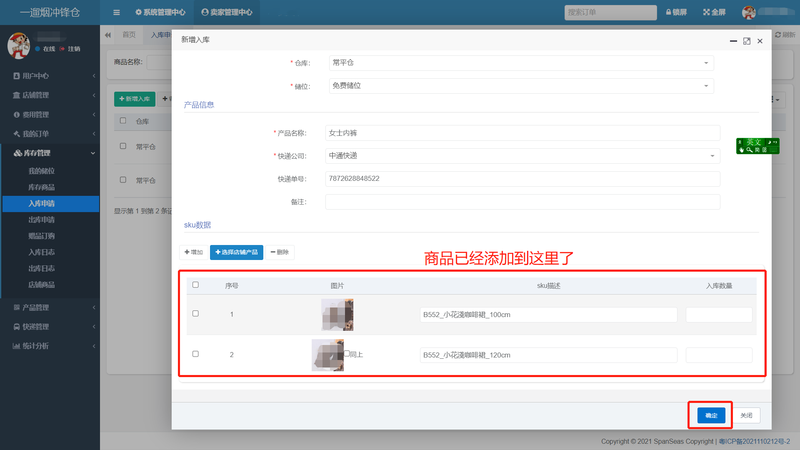Click the 注销 logout link in sidebar
The height and width of the screenshot is (450, 800).
click(x=70, y=49)
